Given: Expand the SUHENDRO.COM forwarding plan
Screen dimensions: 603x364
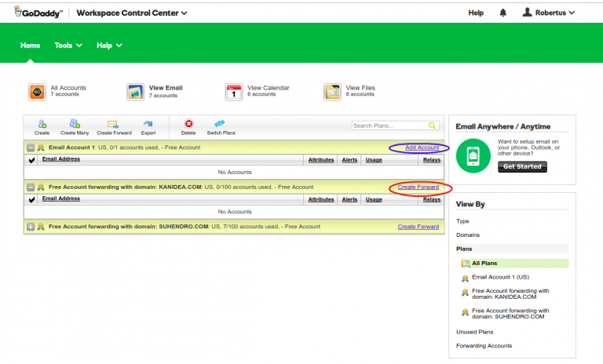Looking at the screenshot, I should coord(31,227).
